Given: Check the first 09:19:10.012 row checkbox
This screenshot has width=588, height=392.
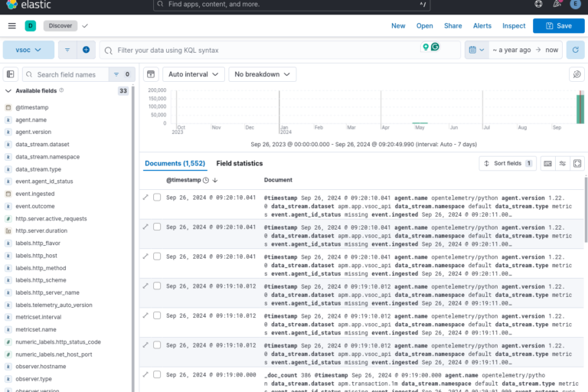Looking at the screenshot, I should (157, 286).
